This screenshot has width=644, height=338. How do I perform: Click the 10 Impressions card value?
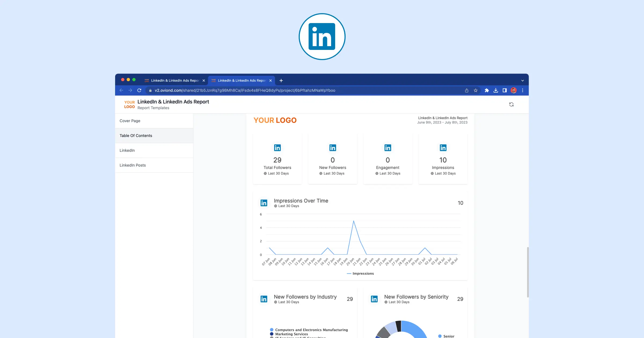(x=443, y=160)
